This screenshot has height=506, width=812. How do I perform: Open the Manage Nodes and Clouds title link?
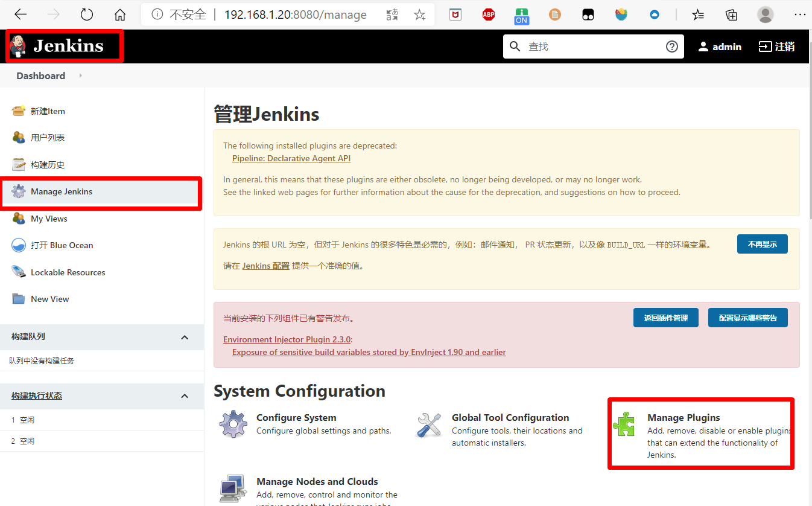pos(317,481)
